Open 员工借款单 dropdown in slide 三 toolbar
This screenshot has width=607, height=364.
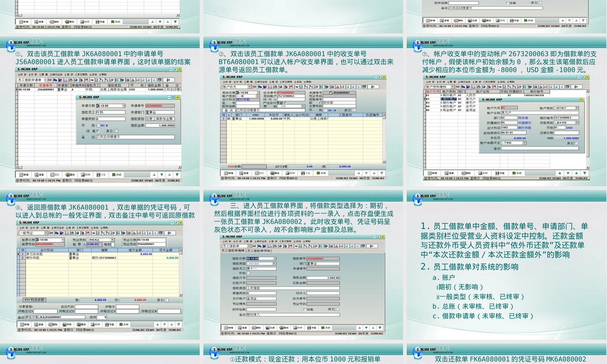(x=249, y=246)
